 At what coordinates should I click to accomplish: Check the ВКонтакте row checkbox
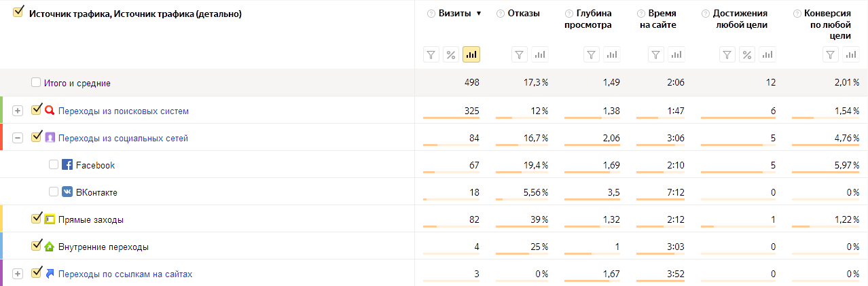point(54,192)
